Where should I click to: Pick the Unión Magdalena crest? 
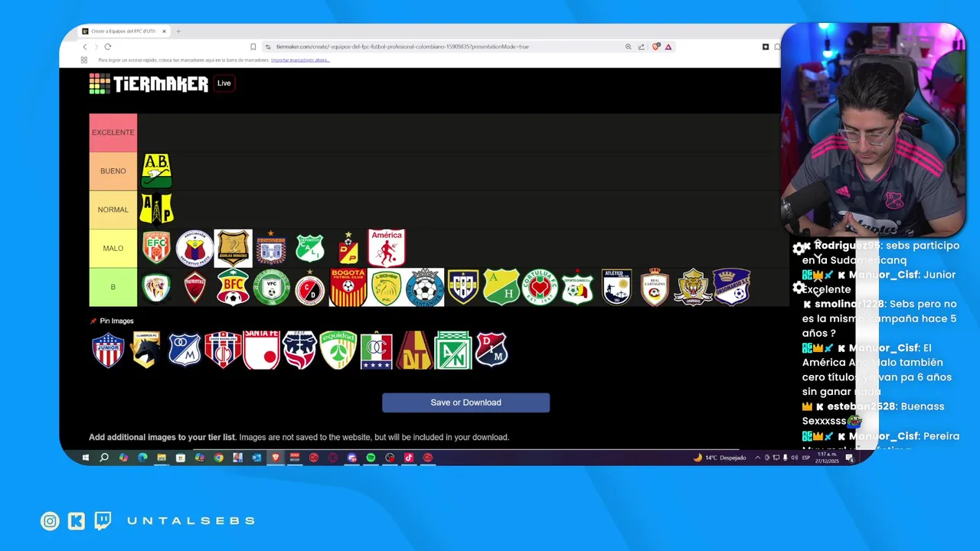(x=223, y=350)
